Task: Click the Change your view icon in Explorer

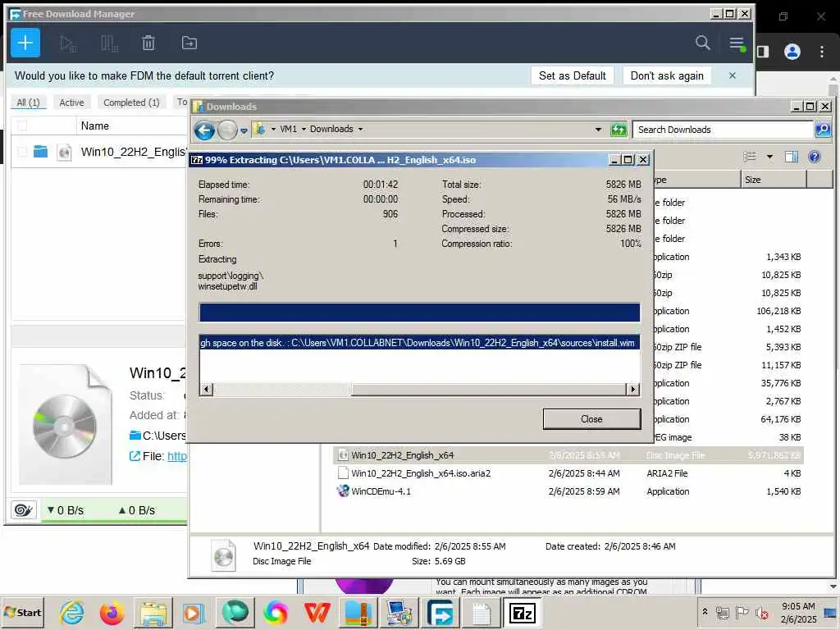Action: [x=750, y=157]
